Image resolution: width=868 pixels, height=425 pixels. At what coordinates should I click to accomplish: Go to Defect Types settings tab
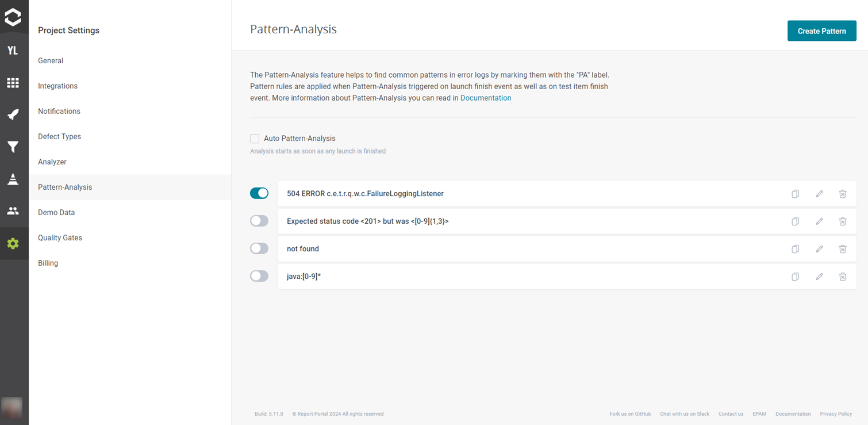pos(59,136)
